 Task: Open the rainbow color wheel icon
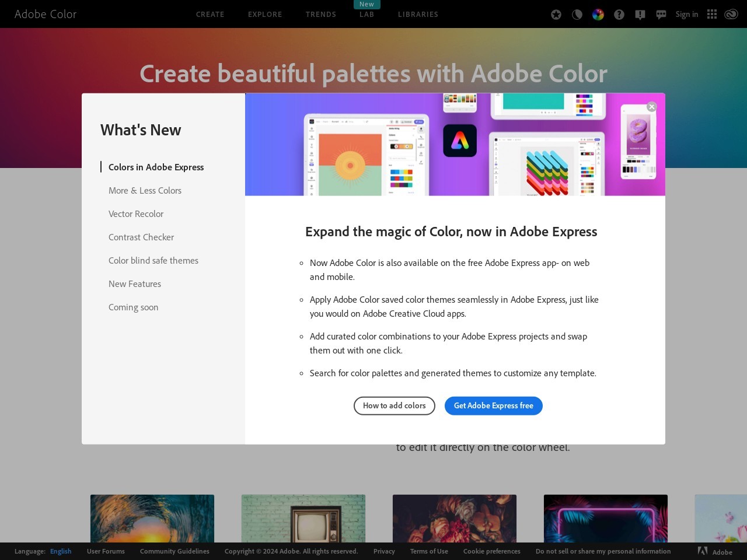(598, 15)
